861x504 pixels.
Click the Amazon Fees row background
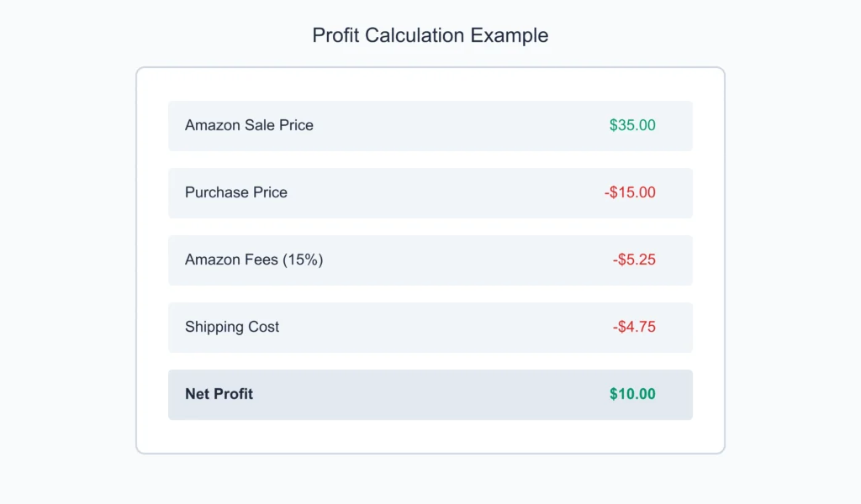click(x=430, y=260)
